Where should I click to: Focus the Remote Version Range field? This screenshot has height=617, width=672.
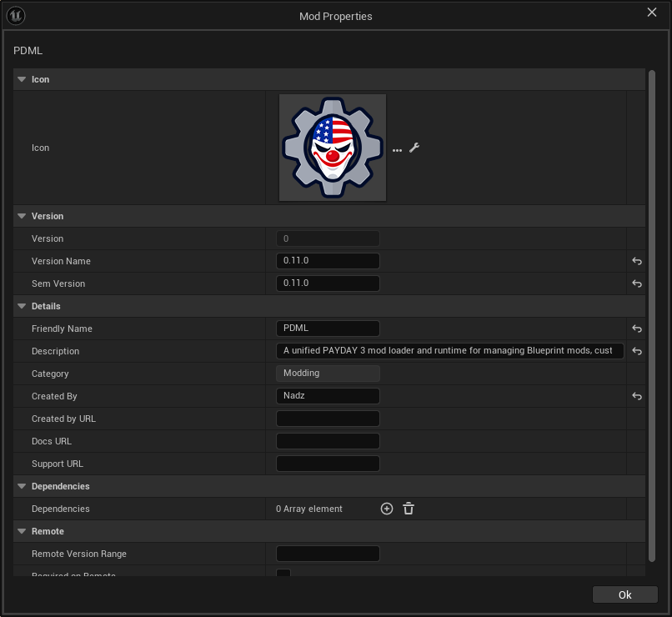click(328, 554)
